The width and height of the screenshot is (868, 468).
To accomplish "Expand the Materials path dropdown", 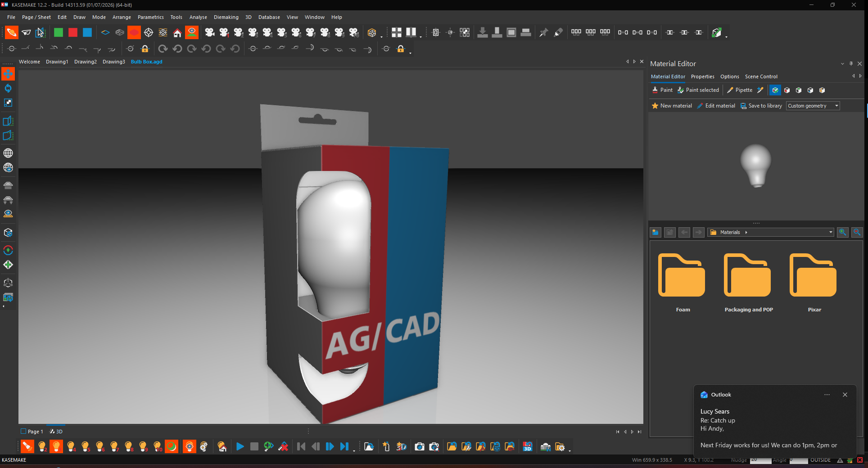I will 831,232.
